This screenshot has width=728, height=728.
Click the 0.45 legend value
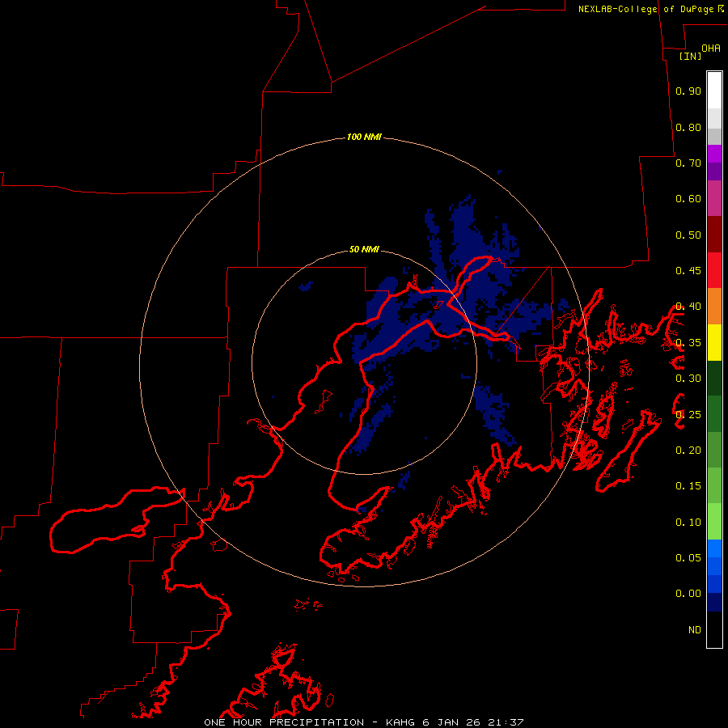click(688, 271)
